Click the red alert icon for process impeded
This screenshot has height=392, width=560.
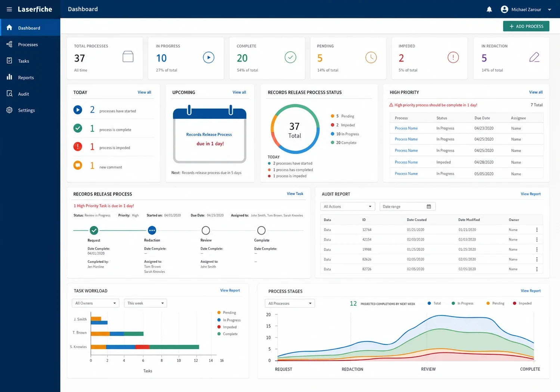coord(78,146)
